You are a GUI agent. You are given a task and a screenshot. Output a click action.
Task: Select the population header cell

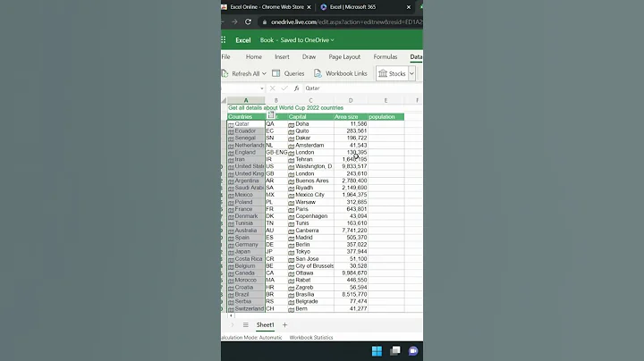[x=386, y=117]
